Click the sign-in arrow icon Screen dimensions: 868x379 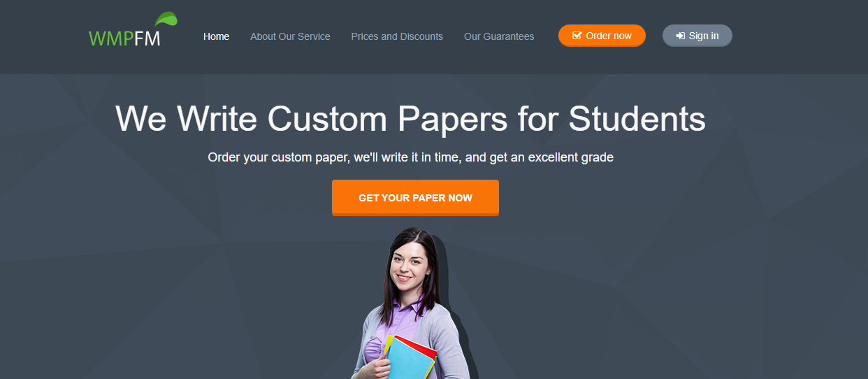[x=681, y=36]
